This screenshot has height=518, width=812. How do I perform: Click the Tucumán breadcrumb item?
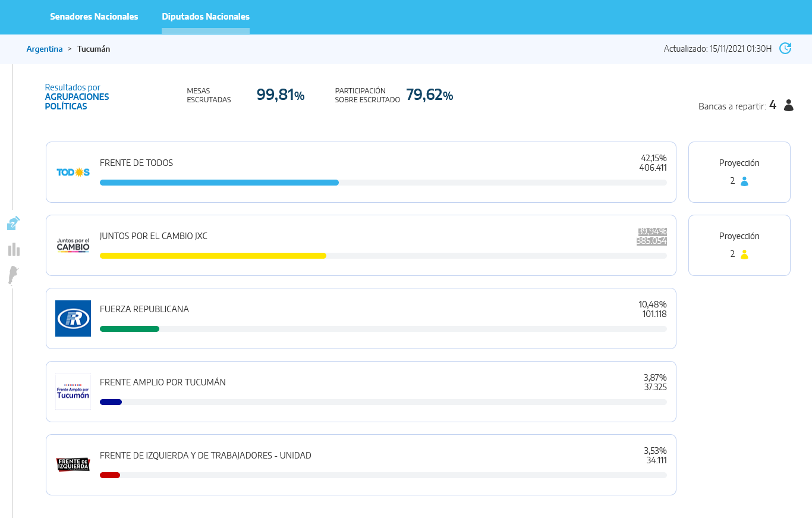pyautogui.click(x=93, y=49)
